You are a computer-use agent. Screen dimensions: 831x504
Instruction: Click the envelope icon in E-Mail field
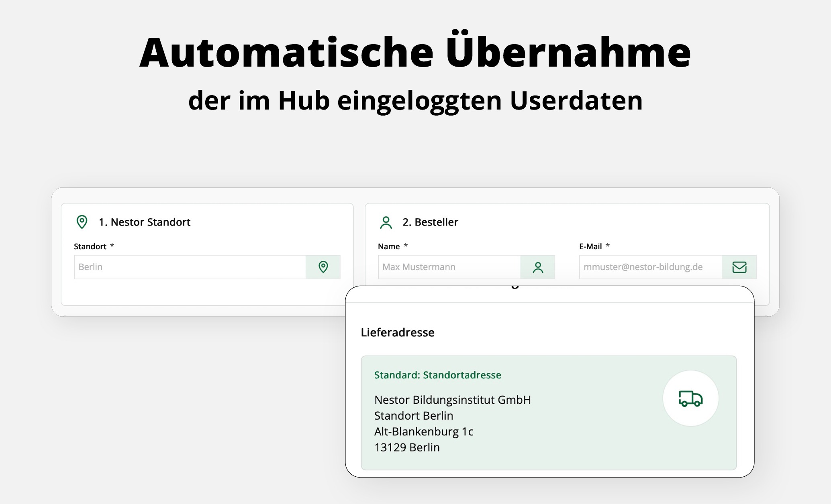739,267
